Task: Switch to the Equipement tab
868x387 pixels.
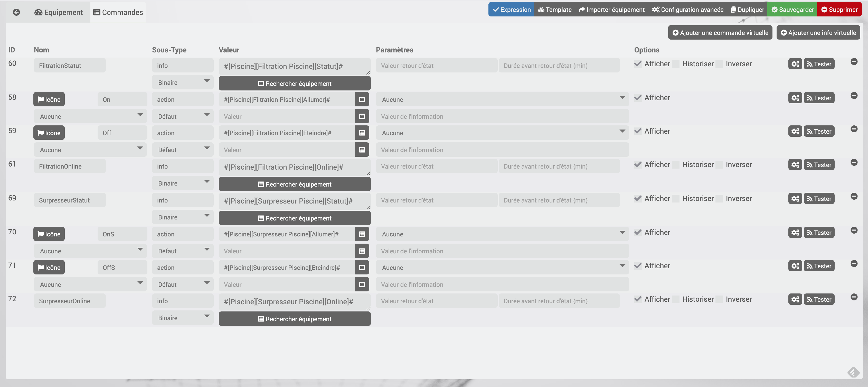Action: pyautogui.click(x=59, y=13)
